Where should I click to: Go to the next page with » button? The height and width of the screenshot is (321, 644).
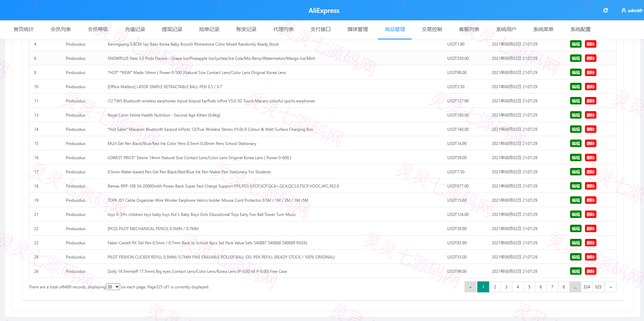click(611, 287)
